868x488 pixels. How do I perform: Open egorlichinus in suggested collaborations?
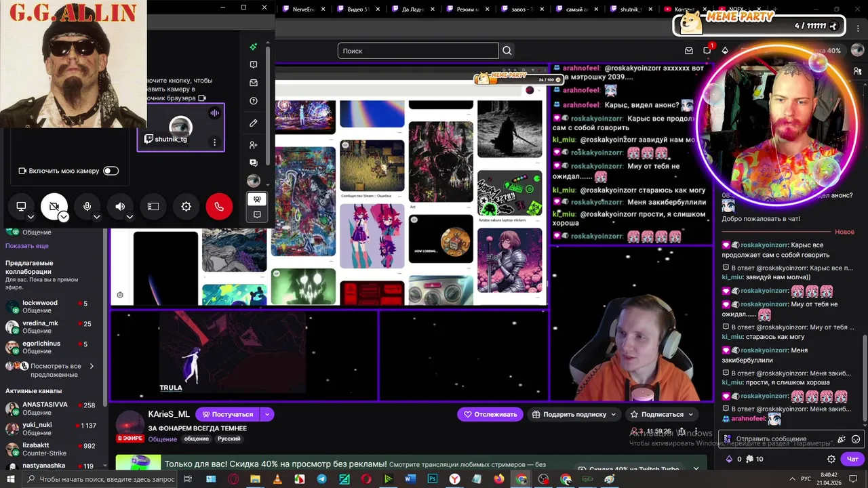point(52,348)
